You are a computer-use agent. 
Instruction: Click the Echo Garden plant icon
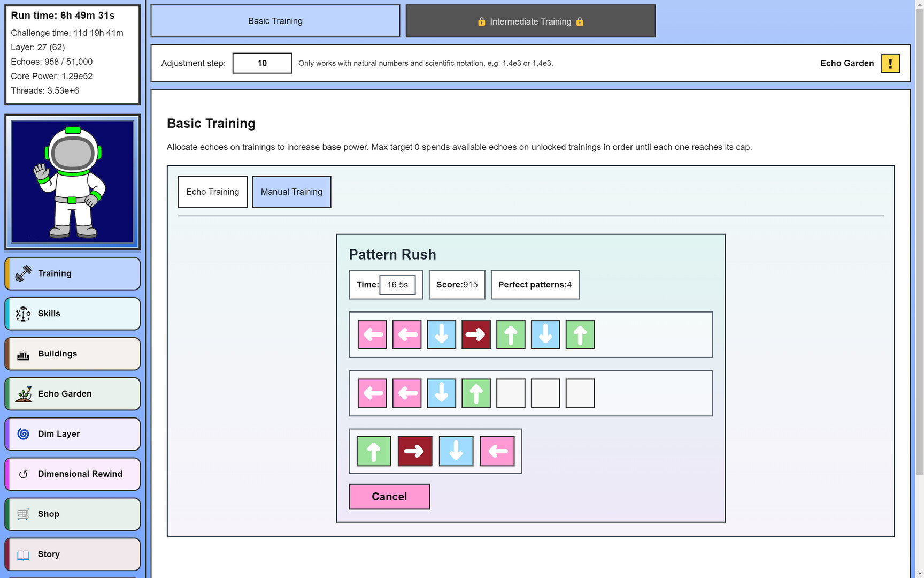pos(24,394)
